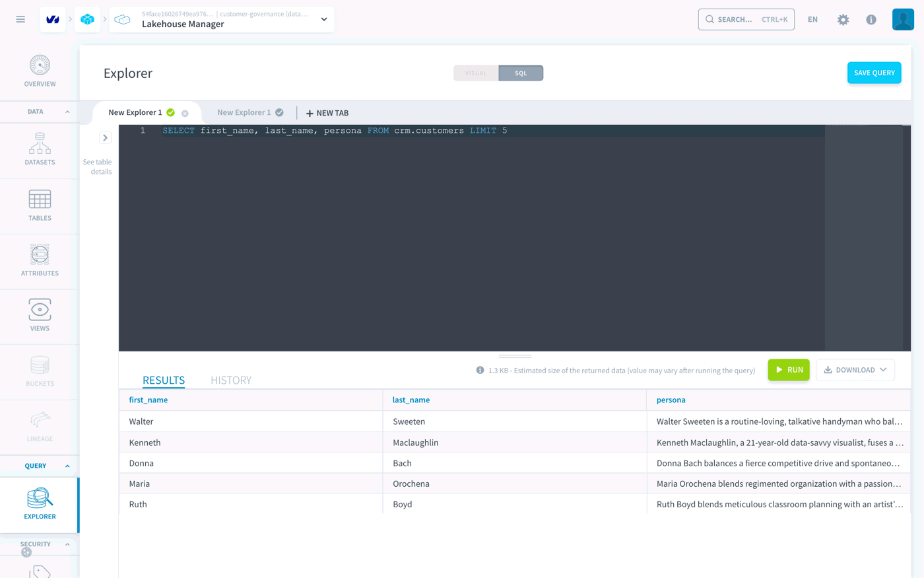924x578 pixels.
Task: Open the Lineage section icon
Action: (x=40, y=420)
